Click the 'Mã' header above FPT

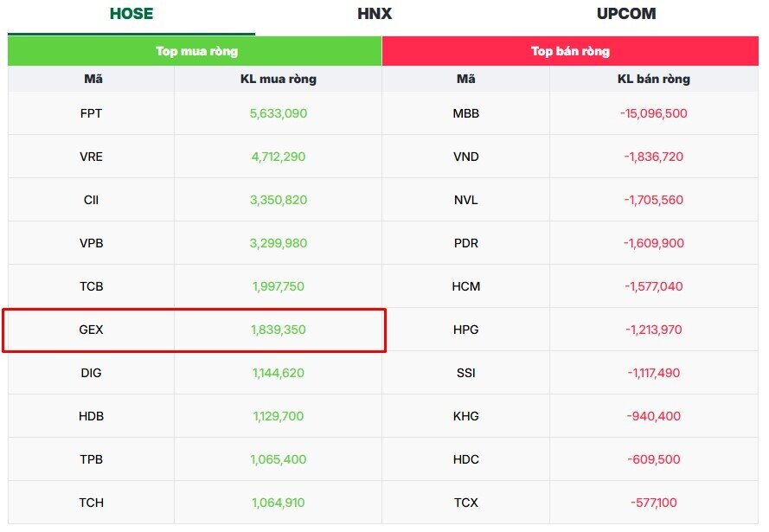pyautogui.click(x=93, y=79)
